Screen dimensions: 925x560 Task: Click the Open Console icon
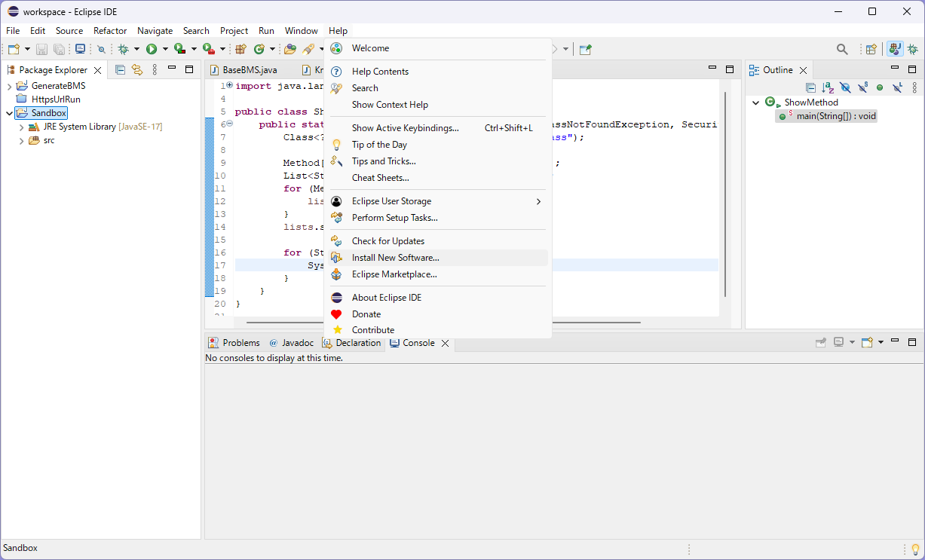867,342
